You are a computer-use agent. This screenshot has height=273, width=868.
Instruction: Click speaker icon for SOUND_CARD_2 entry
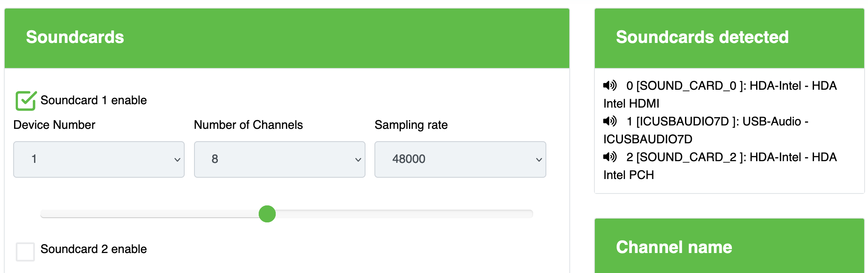point(610,157)
